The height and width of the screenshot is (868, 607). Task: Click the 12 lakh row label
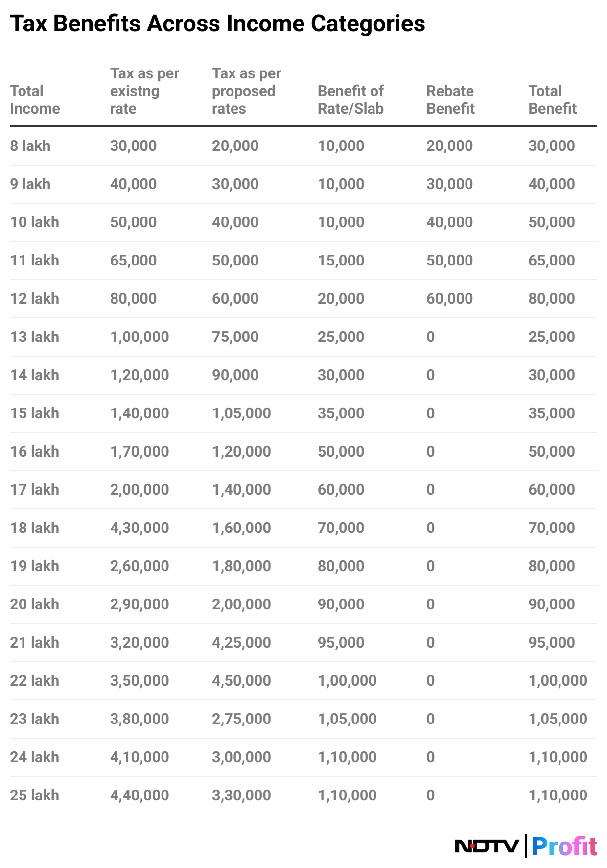click(35, 298)
